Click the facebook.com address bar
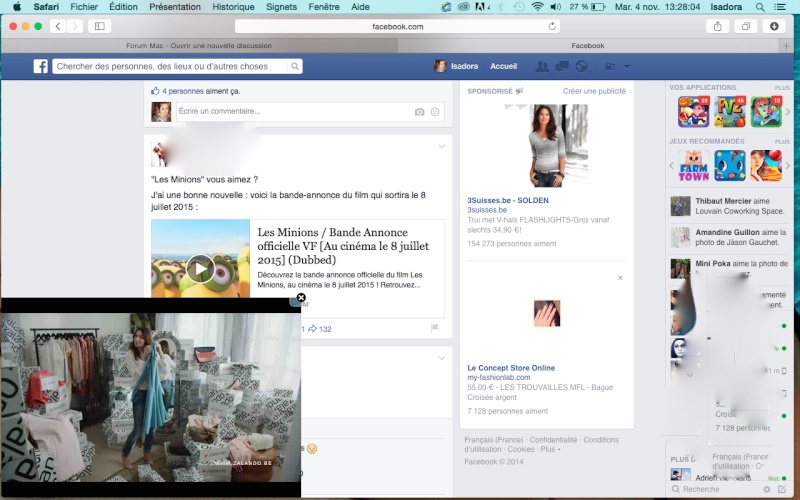The image size is (800, 500). click(x=397, y=26)
